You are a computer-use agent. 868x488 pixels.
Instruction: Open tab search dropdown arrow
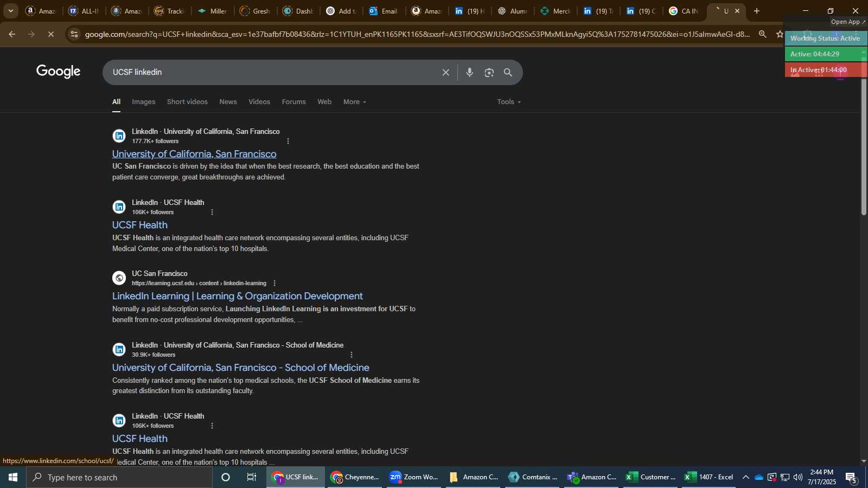coord(10,11)
